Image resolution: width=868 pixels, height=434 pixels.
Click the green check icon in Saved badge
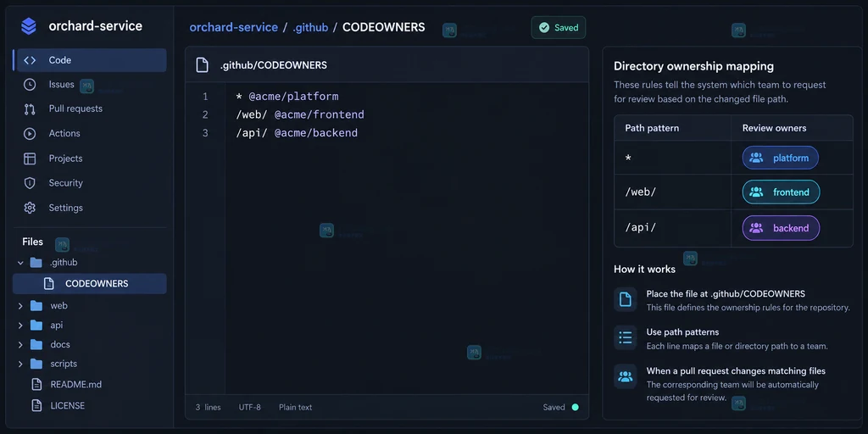[544, 28]
